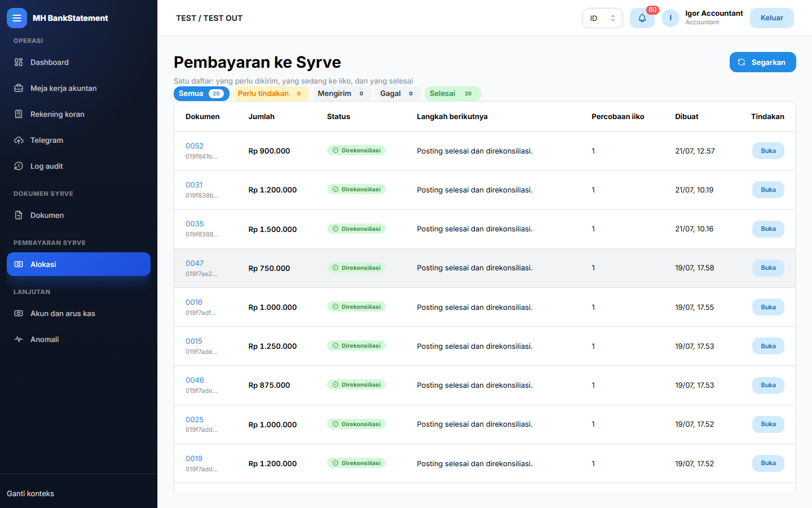The width and height of the screenshot is (812, 508).
Task: Toggle the hamburger sidebar menu button
Action: [x=17, y=18]
